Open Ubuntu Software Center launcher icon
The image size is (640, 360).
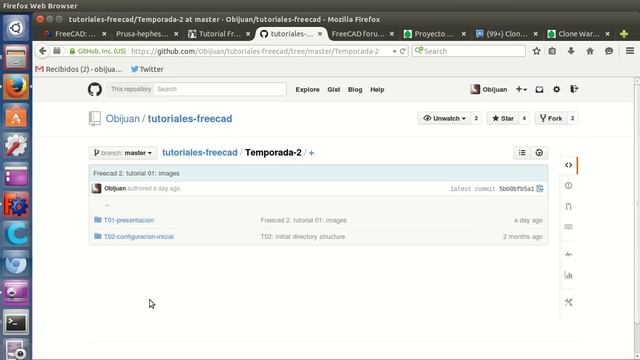click(16, 117)
